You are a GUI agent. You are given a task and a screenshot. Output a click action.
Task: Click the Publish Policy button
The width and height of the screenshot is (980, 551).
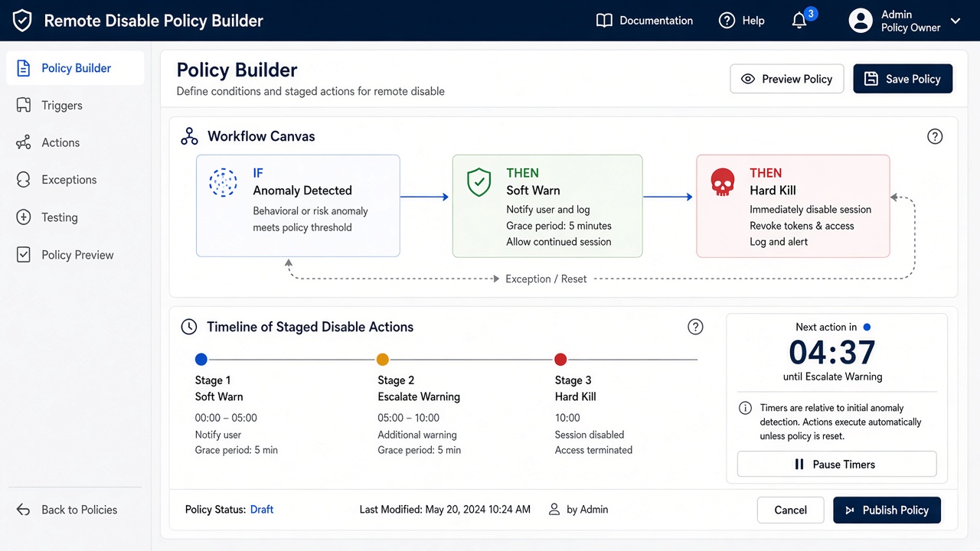click(x=887, y=510)
